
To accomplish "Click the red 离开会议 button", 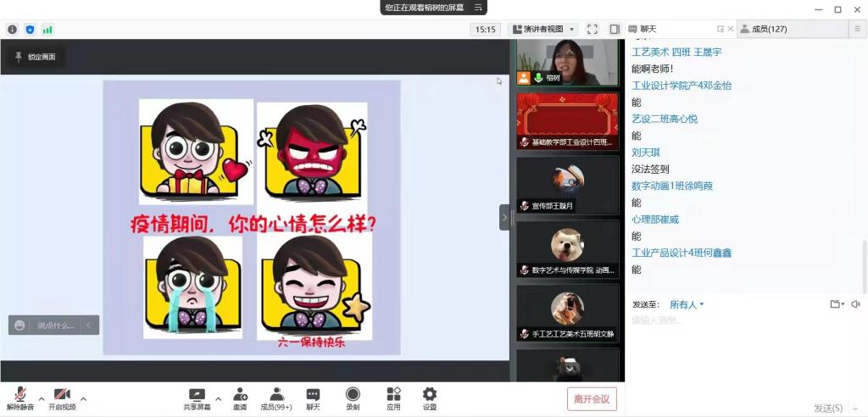I will [x=592, y=399].
